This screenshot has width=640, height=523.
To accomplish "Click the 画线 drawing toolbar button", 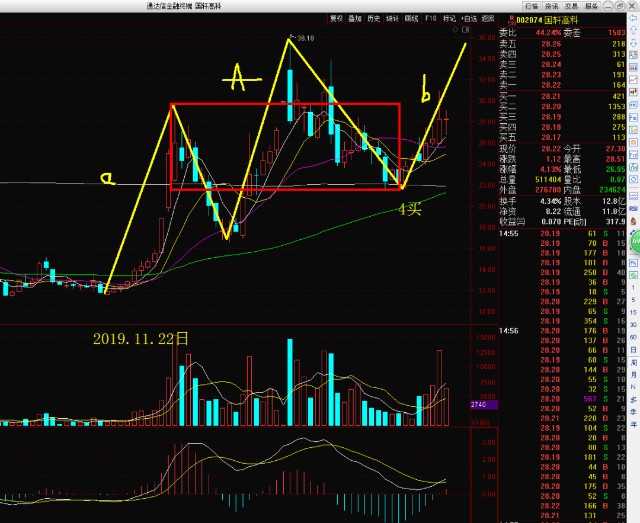I will [x=411, y=19].
